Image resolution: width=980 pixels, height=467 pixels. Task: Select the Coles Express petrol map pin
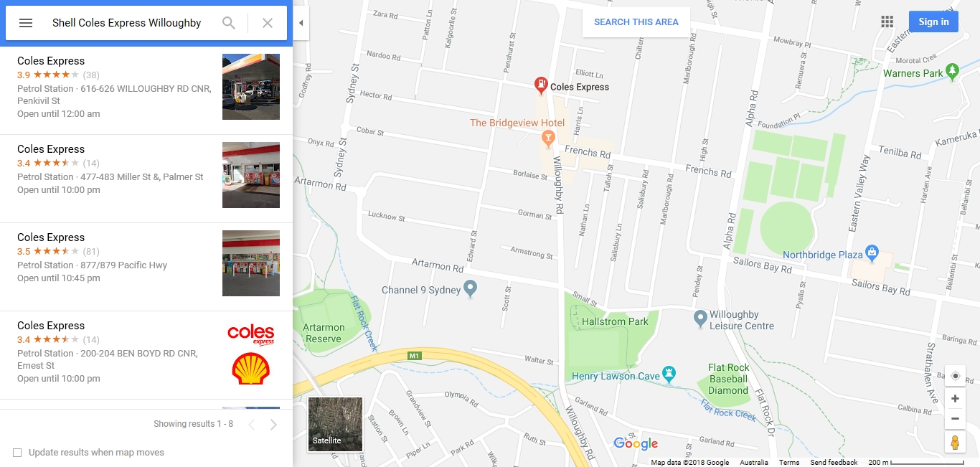pyautogui.click(x=541, y=87)
